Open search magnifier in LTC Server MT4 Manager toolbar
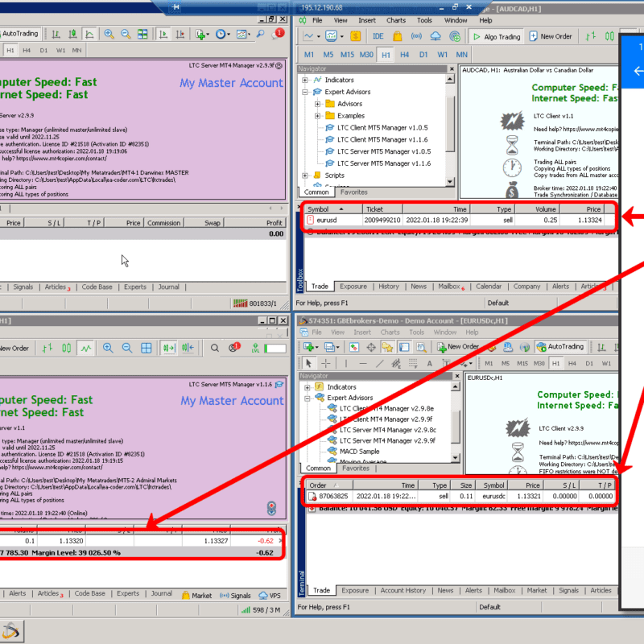This screenshot has width=644, height=644. coord(260,34)
